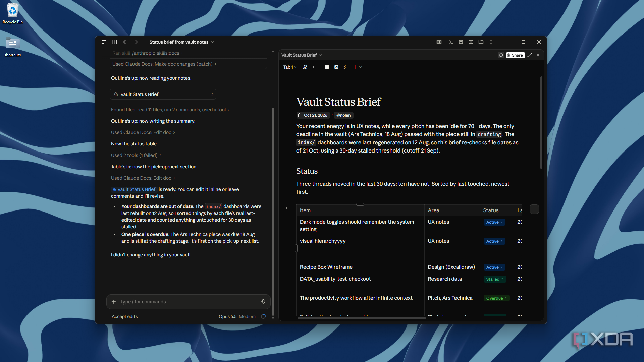The height and width of the screenshot is (362, 644).
Task: Click the @nolen author chip
Action: (343, 115)
